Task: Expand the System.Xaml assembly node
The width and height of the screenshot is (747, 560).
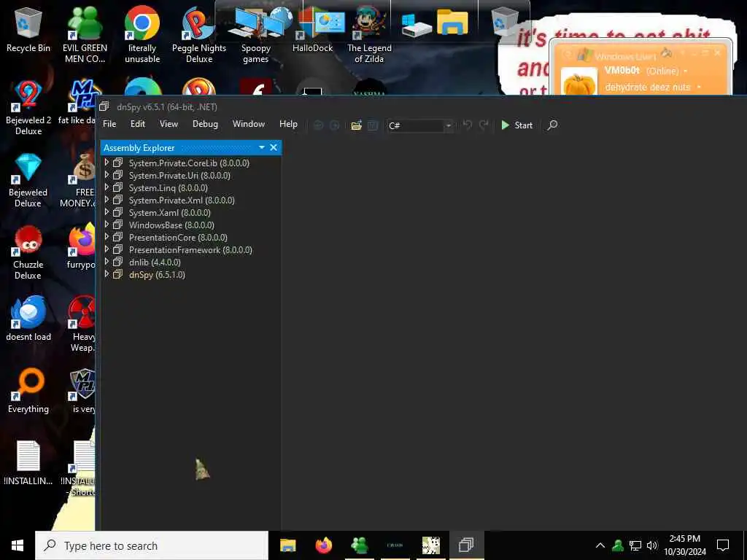Action: (x=107, y=212)
